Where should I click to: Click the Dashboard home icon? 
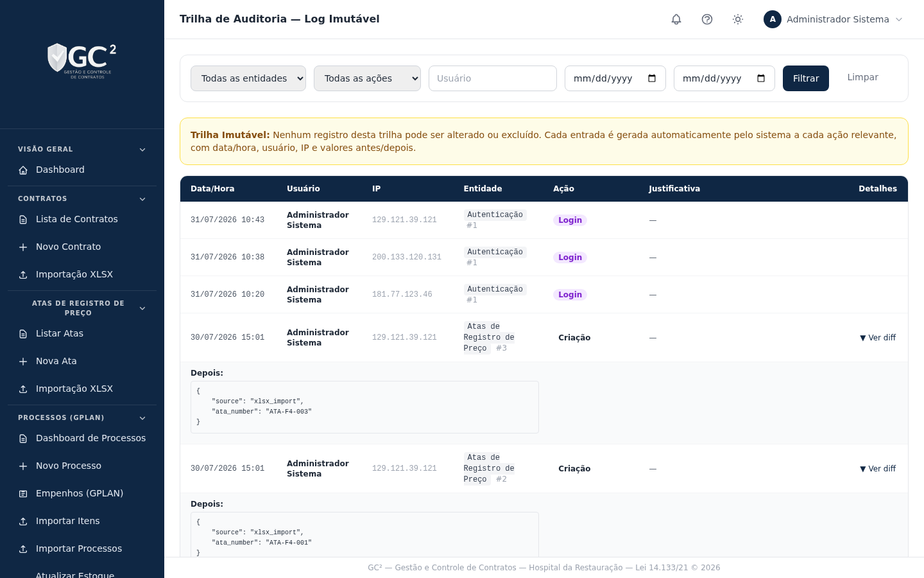[x=23, y=170]
